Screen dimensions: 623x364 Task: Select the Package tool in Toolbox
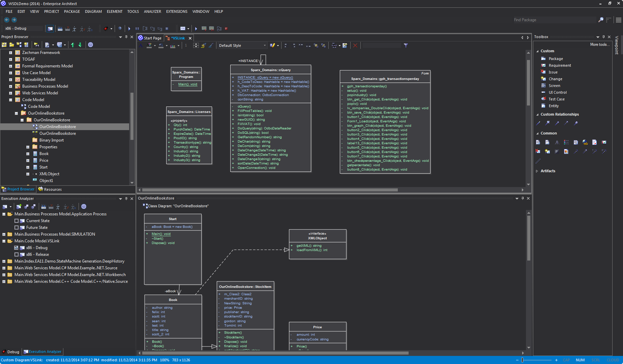click(x=552, y=59)
